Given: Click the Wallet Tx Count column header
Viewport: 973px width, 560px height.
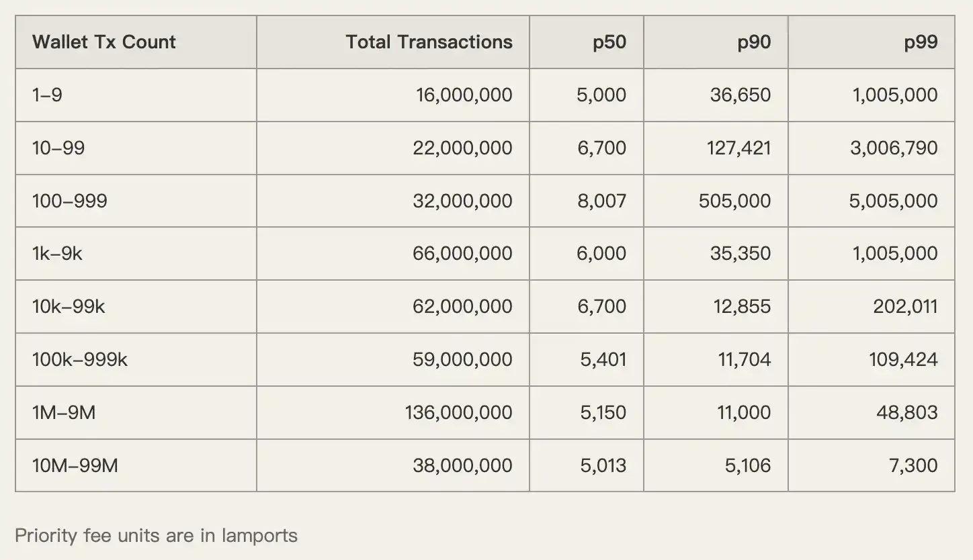Looking at the screenshot, I should (104, 42).
